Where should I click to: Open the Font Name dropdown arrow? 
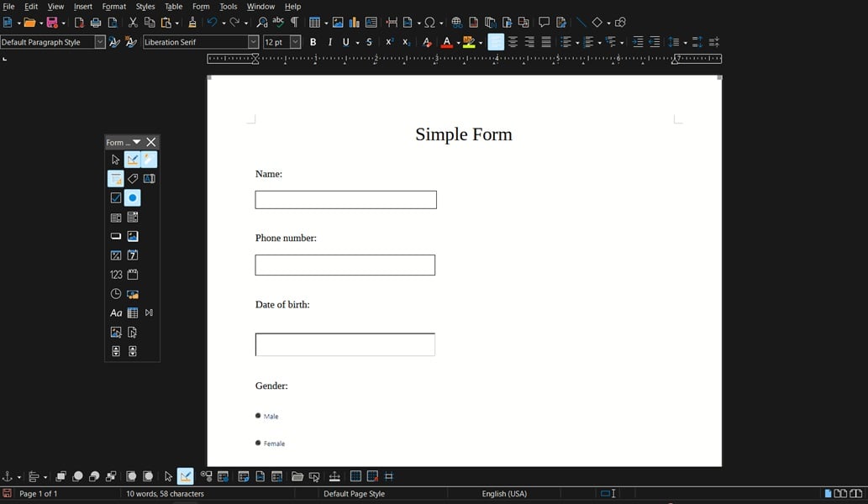253,42
